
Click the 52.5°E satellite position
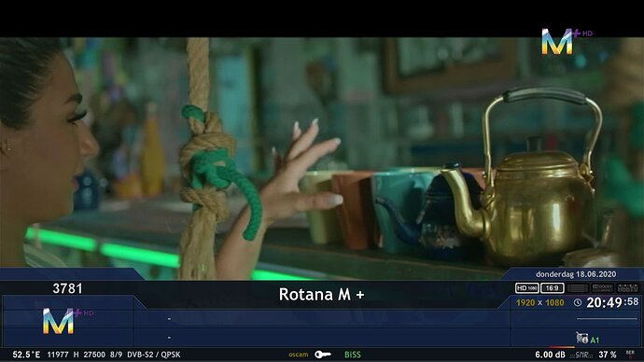[x=26, y=355]
